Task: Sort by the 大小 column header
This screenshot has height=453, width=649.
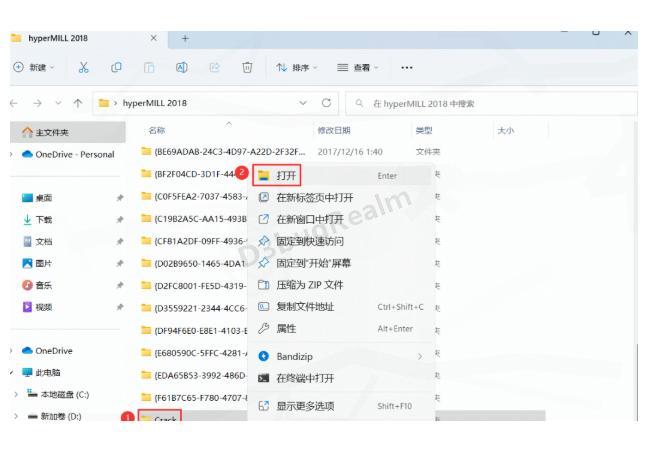Action: (506, 130)
